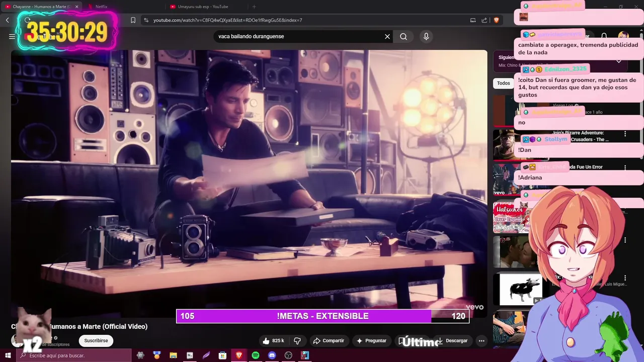The width and height of the screenshot is (644, 362).
Task: Open File Explorer from the taskbar
Action: 173,355
